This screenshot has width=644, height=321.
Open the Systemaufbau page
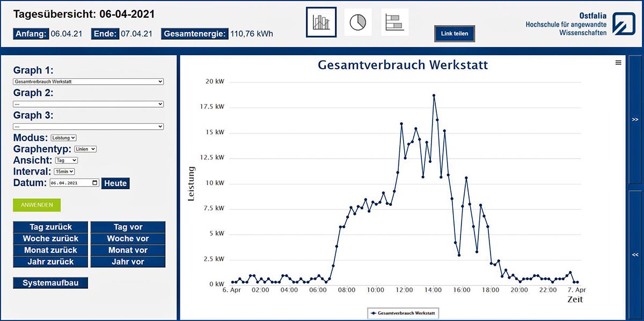tap(50, 283)
